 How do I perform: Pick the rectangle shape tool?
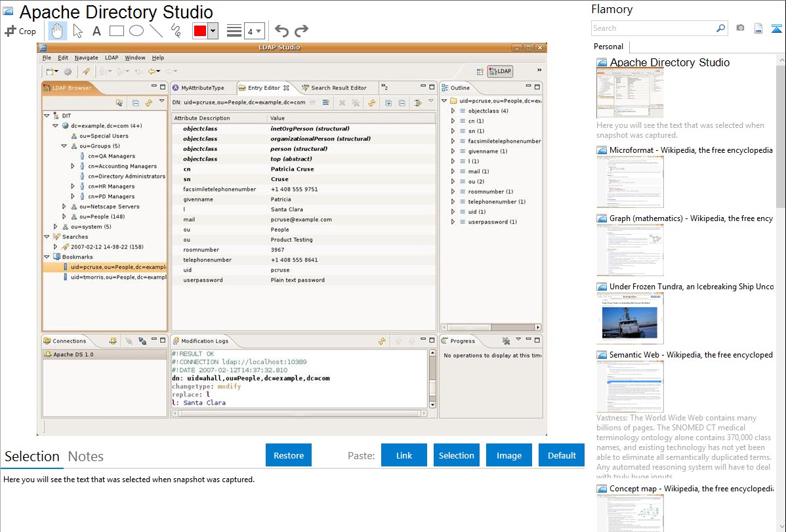[117, 31]
